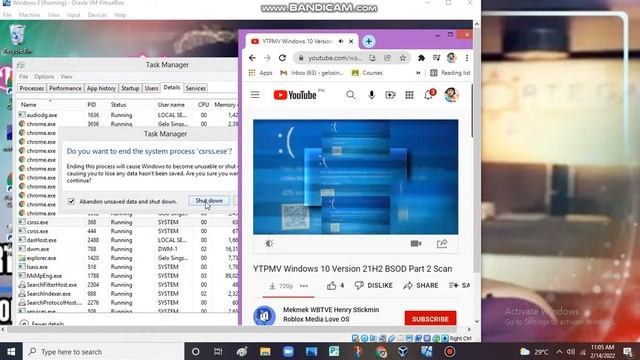Bookmark page with star icon
640x360 pixels.
pos(403,58)
